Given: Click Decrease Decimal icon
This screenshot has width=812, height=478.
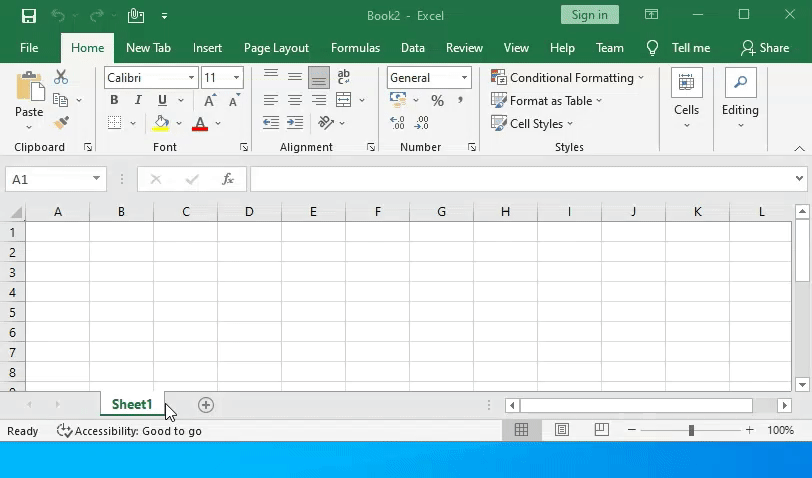Looking at the screenshot, I should (x=422, y=123).
